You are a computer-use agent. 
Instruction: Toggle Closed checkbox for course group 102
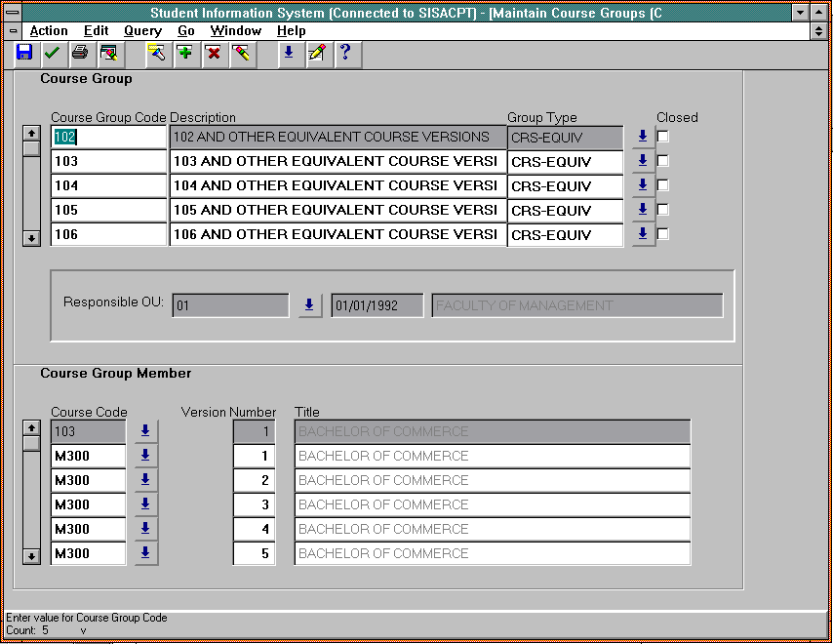click(663, 137)
